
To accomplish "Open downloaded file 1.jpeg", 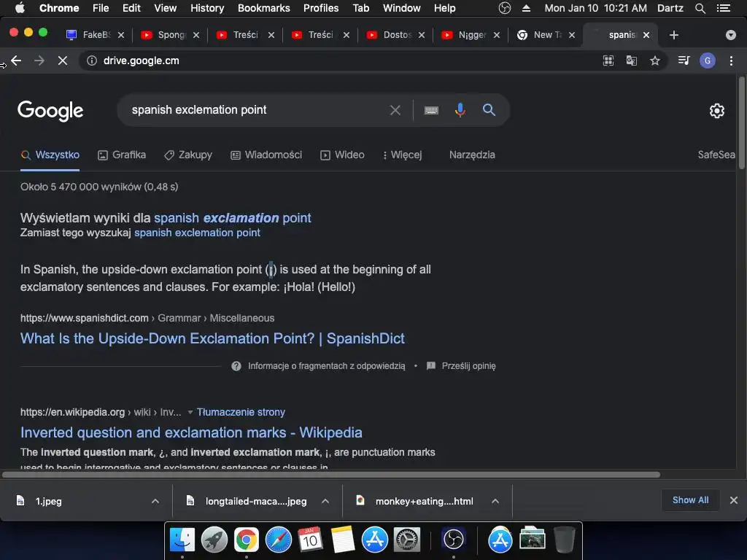I will pyautogui.click(x=49, y=501).
